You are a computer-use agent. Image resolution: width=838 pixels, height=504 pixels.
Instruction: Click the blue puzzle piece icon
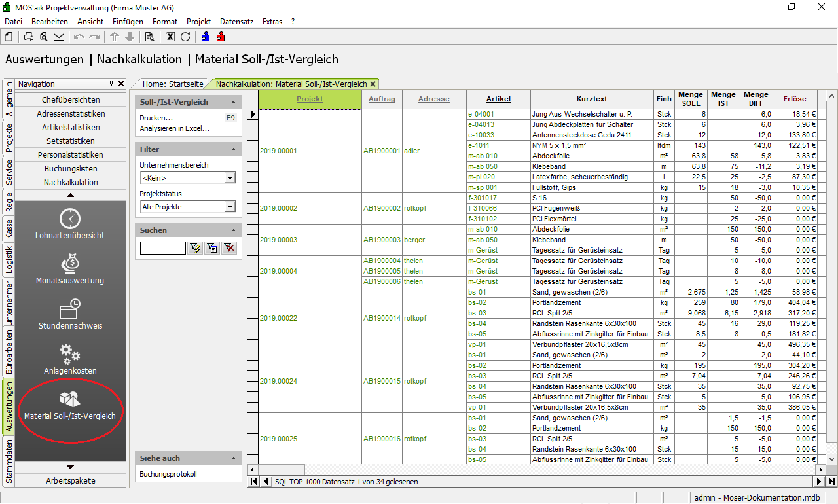coord(206,37)
